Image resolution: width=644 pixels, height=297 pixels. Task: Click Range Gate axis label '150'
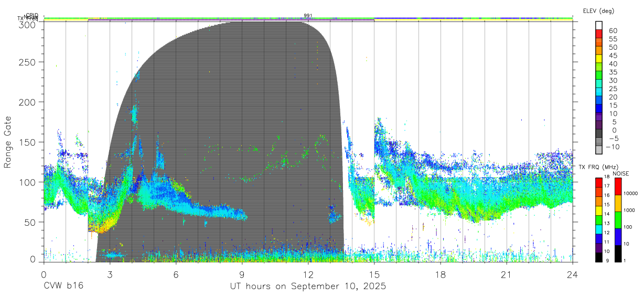(27, 142)
